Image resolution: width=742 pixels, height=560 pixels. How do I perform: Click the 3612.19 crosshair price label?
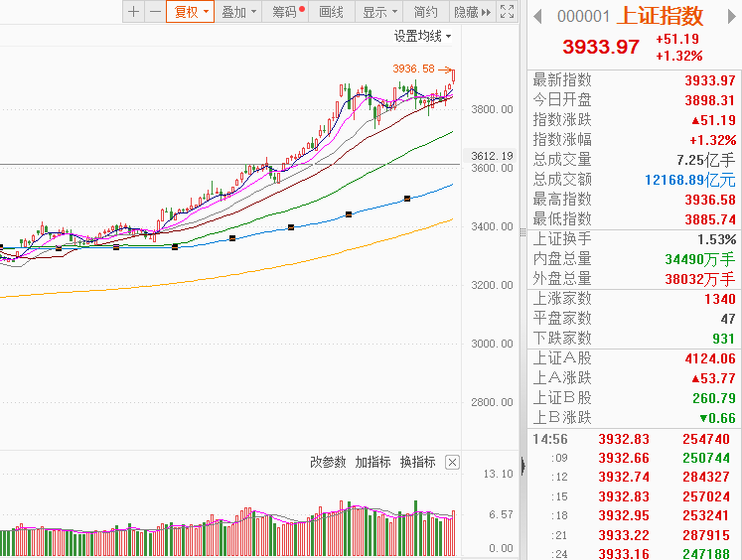(x=492, y=156)
